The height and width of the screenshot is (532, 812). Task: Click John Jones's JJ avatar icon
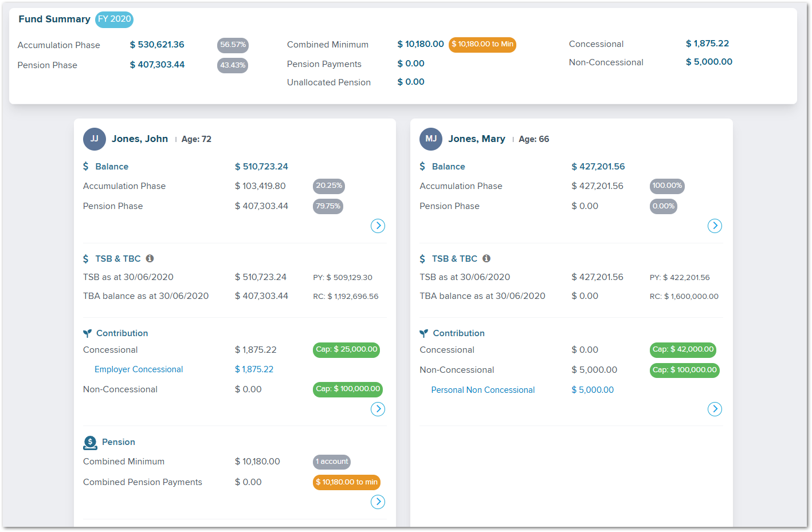(x=94, y=139)
